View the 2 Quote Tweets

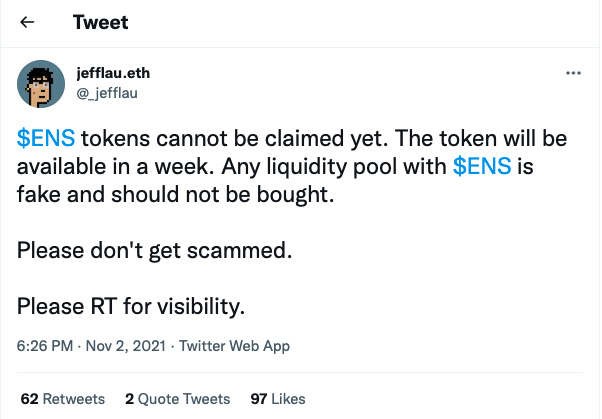177,398
